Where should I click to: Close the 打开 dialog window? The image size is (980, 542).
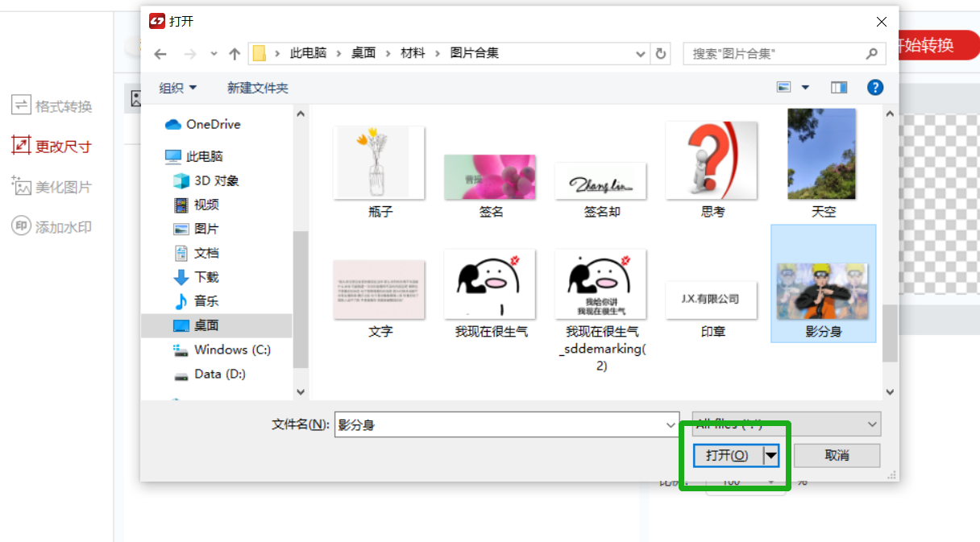(880, 22)
